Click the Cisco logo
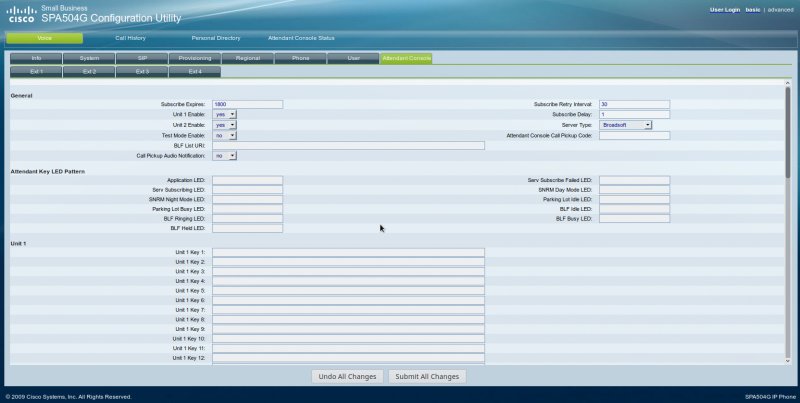 [21, 15]
